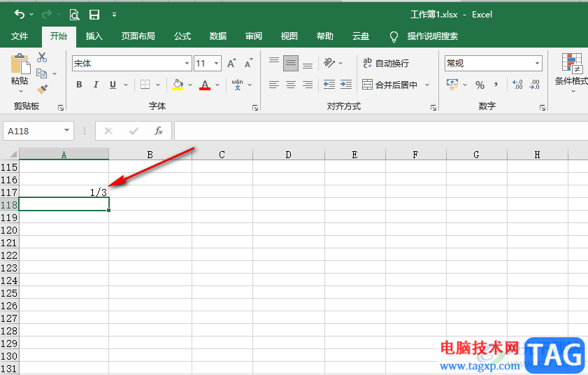
Task: Click the Borders icon
Action: (x=145, y=85)
